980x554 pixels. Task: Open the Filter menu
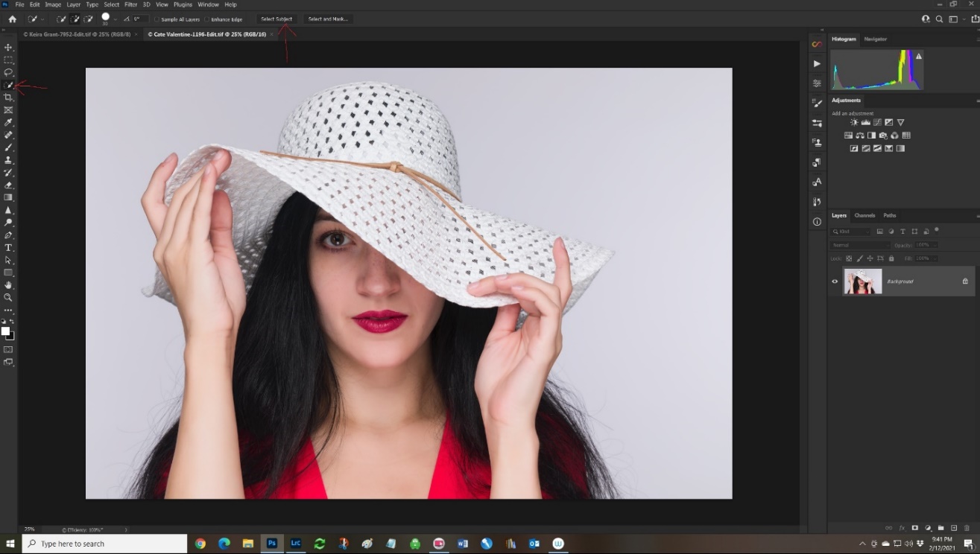click(x=130, y=4)
